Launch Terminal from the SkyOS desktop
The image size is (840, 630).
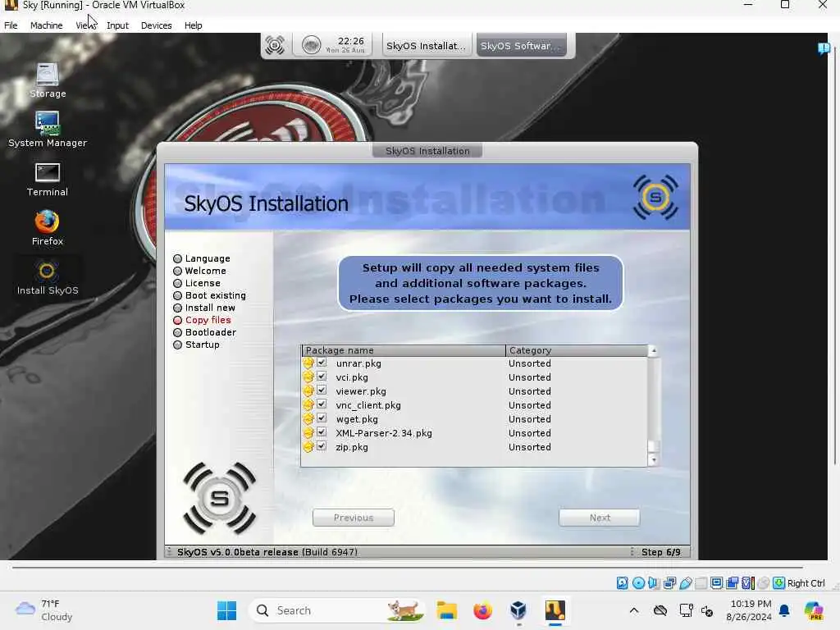(47, 180)
